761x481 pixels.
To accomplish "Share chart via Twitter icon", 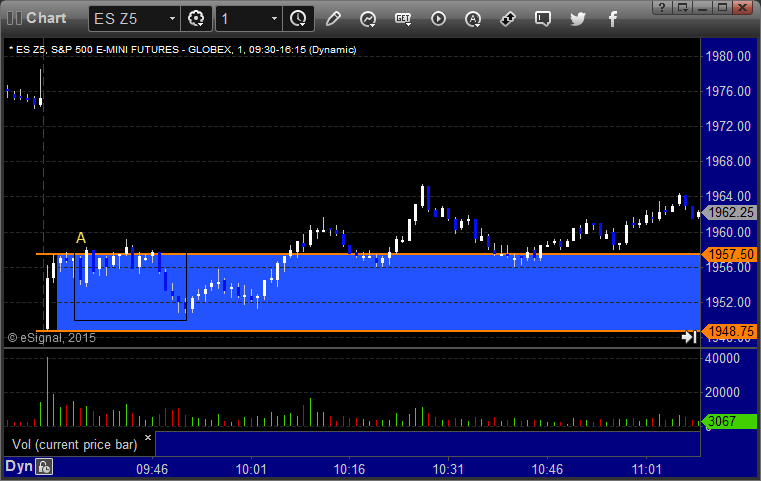I will coord(578,19).
